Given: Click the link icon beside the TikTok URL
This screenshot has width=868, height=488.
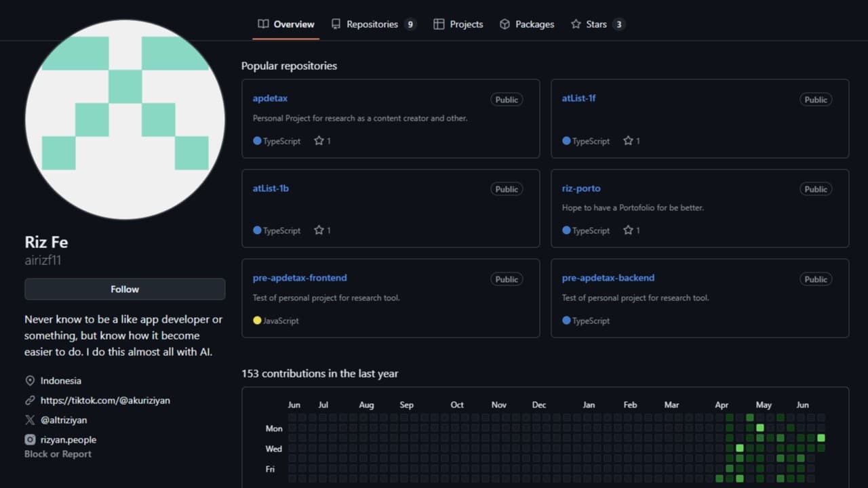Looking at the screenshot, I should click(30, 400).
